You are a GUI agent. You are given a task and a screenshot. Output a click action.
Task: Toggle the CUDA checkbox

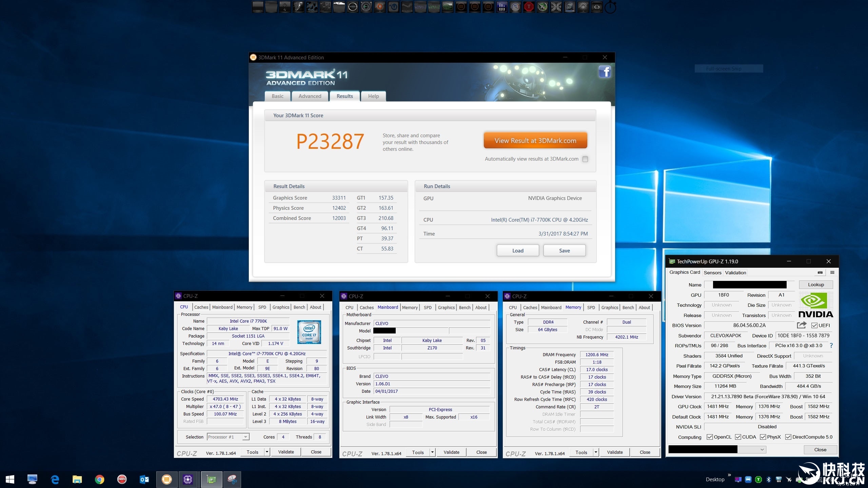click(x=738, y=437)
